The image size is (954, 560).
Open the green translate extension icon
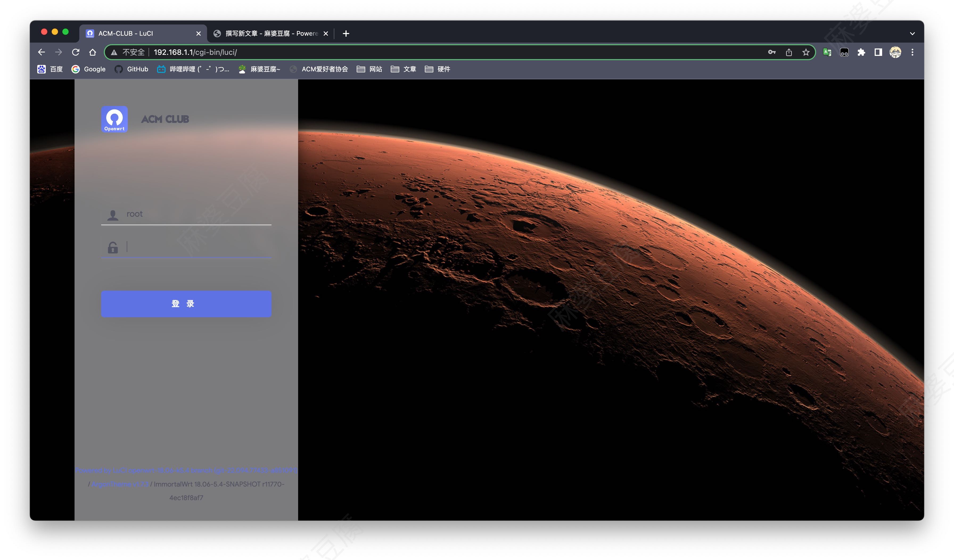tap(827, 52)
